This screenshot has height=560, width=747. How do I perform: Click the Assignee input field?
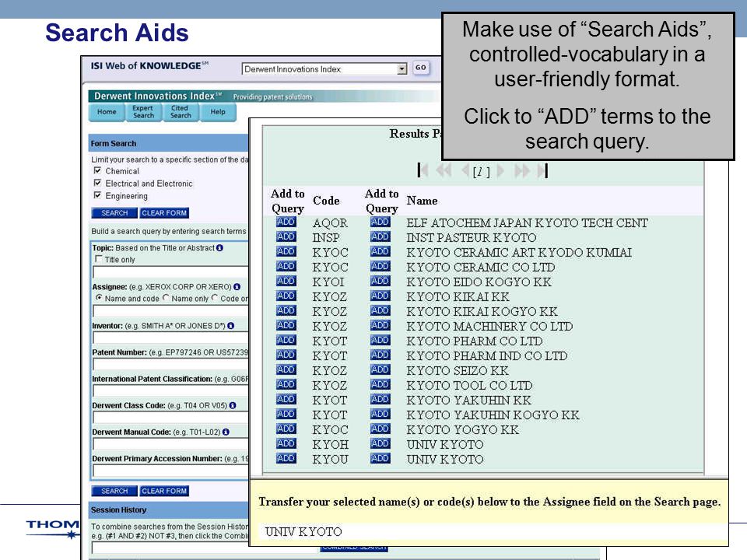coord(170,311)
